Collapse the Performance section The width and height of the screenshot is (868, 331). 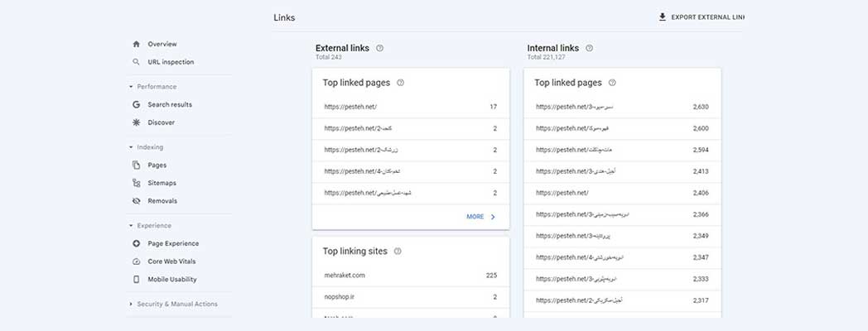point(131,87)
